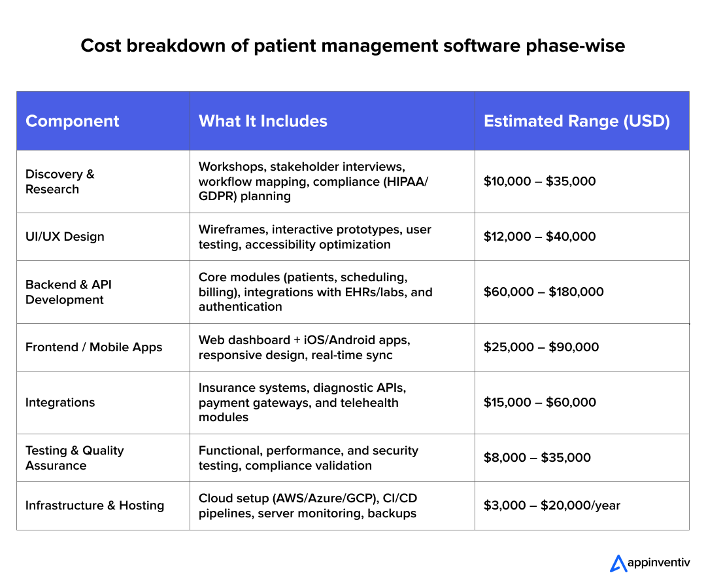Click the wireframes and interactive prototypes description
Image resolution: width=706 pixels, height=588 pixels.
(x=314, y=237)
